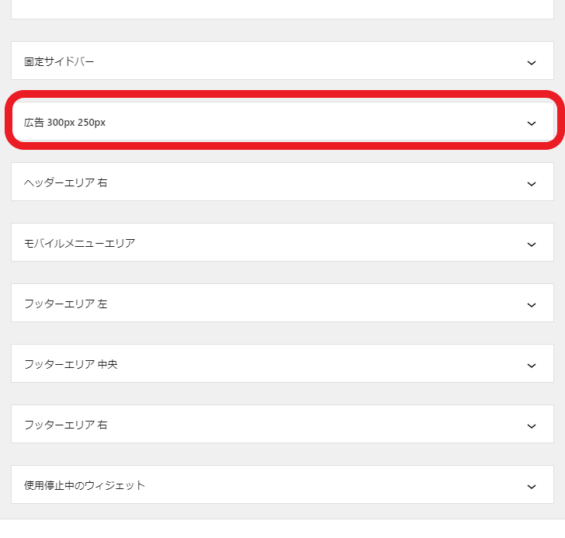Select the 使用停止中のウィジェット title text
565x538 pixels.
[85, 485]
